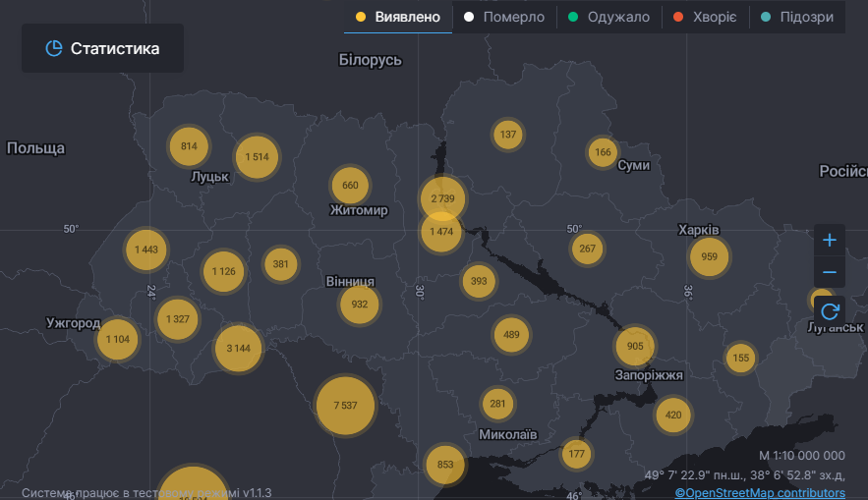Image resolution: width=868 pixels, height=500 pixels.
Task: Click the Житомир city label
Action: 359,210
